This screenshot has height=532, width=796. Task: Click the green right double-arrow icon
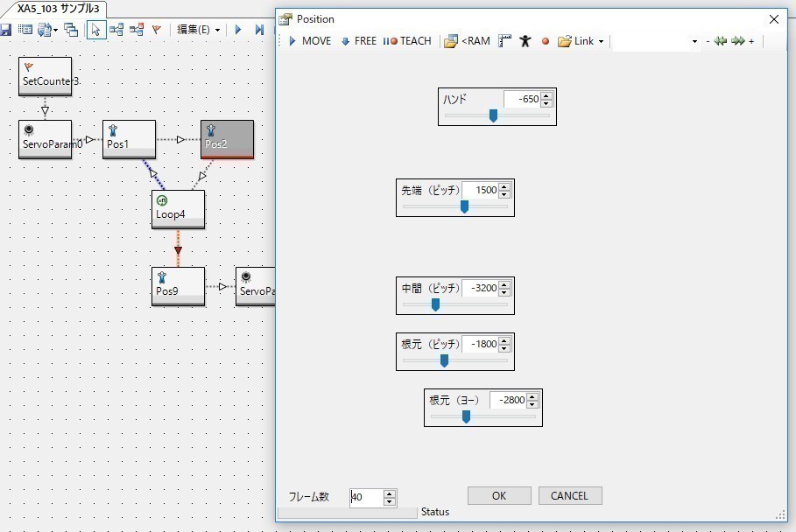[x=738, y=41]
